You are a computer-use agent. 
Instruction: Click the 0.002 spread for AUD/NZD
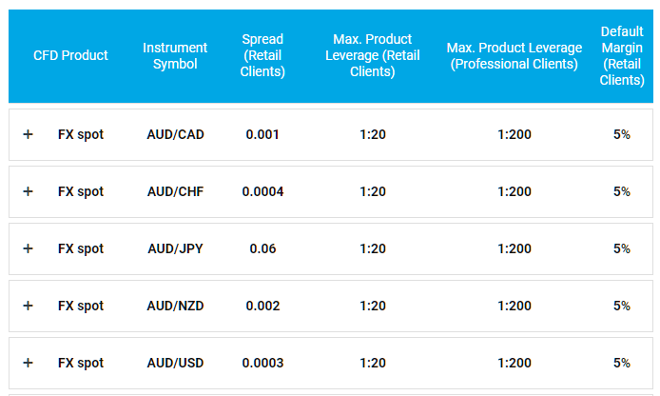coord(263,306)
